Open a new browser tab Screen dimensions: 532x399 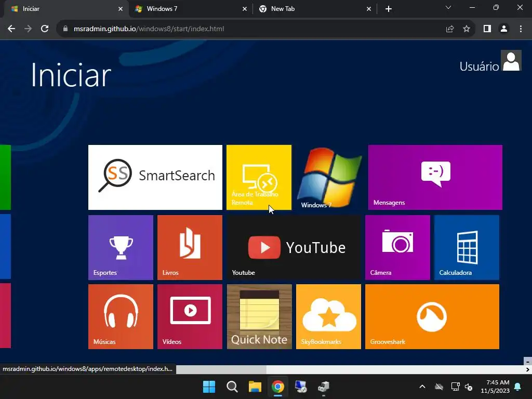coord(389,9)
